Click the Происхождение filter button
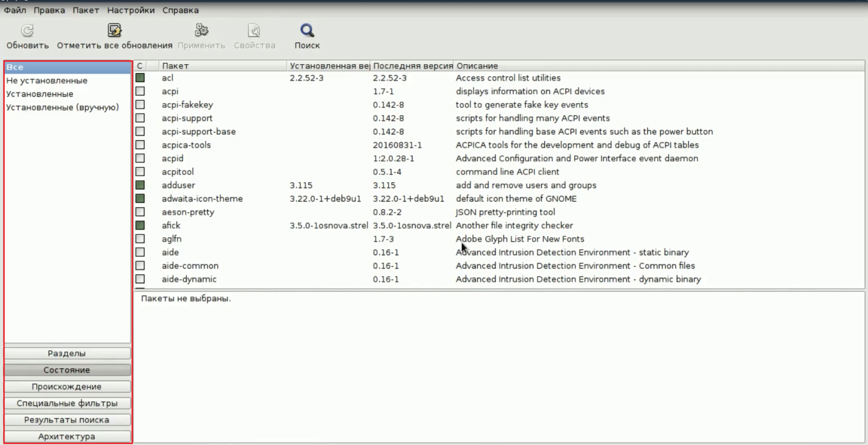Viewport: 868px width, 445px height. (67, 387)
